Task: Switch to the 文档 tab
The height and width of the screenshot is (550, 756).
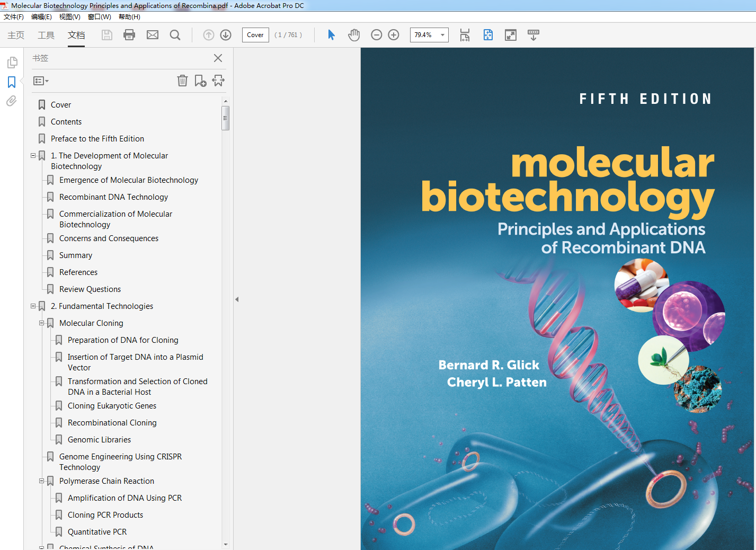Action: [x=76, y=35]
